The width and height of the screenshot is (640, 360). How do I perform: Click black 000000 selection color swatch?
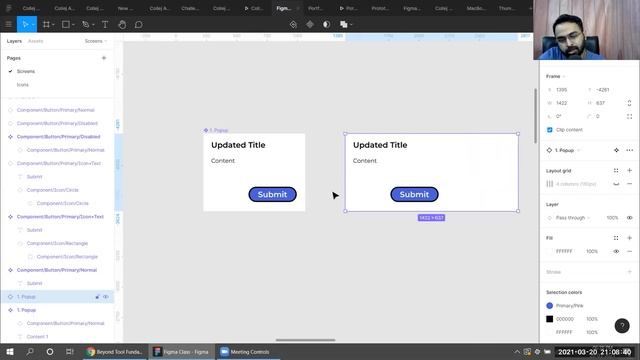pos(549,319)
